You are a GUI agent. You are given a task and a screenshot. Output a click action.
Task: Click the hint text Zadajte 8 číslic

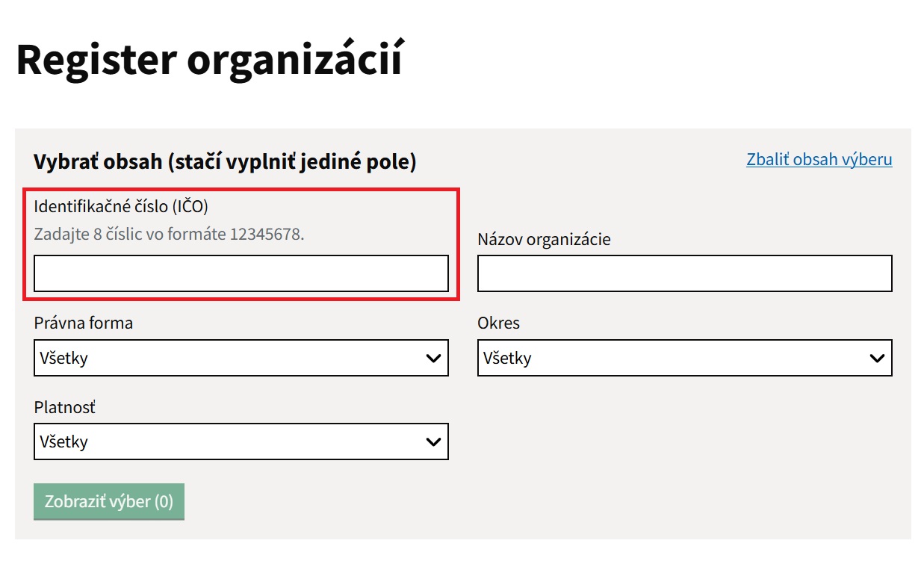click(169, 234)
